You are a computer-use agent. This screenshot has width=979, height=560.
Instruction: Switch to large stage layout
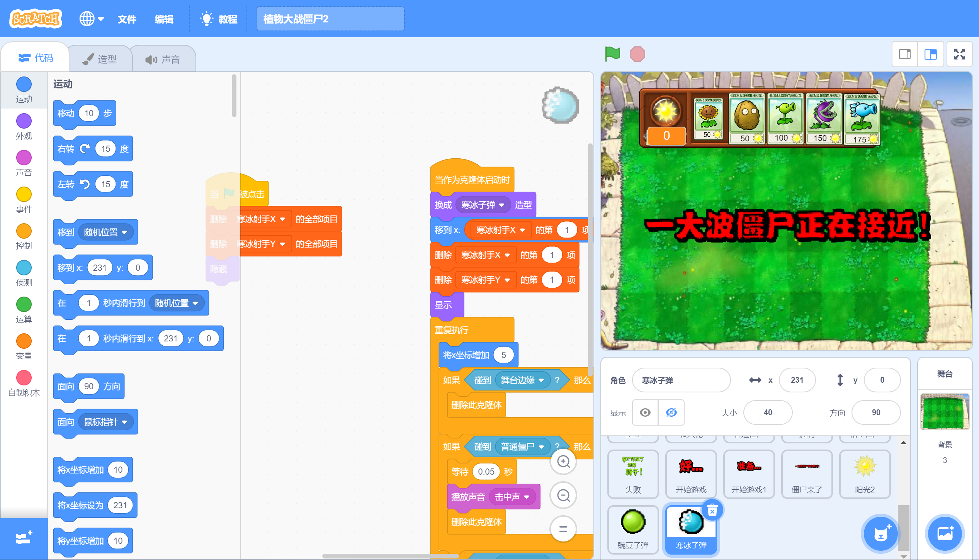931,54
